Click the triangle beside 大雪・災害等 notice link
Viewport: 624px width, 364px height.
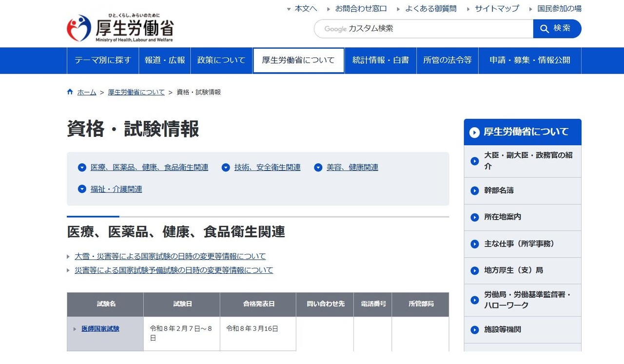click(x=69, y=256)
